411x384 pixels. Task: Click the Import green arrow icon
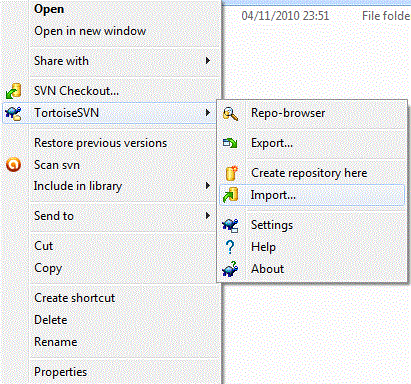click(230, 195)
